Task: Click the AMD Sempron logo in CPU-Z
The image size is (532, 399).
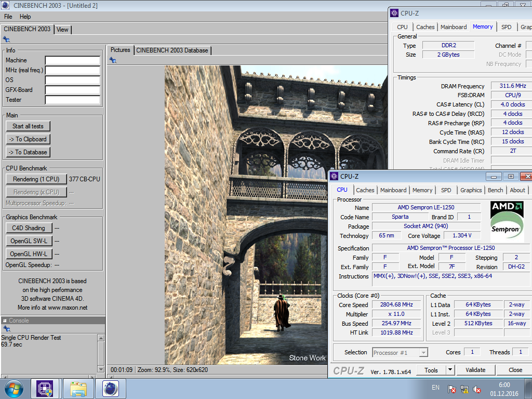Action: tap(507, 221)
